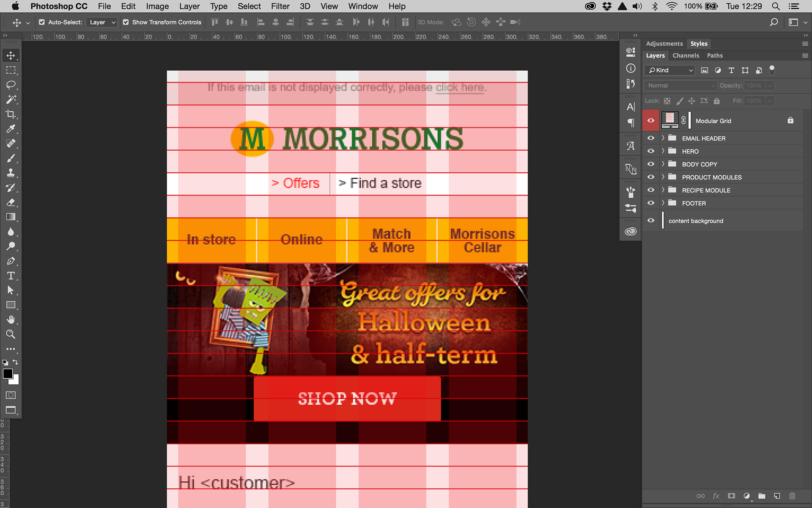Switch to the Adjustments tab
The image size is (812, 508).
[664, 44]
